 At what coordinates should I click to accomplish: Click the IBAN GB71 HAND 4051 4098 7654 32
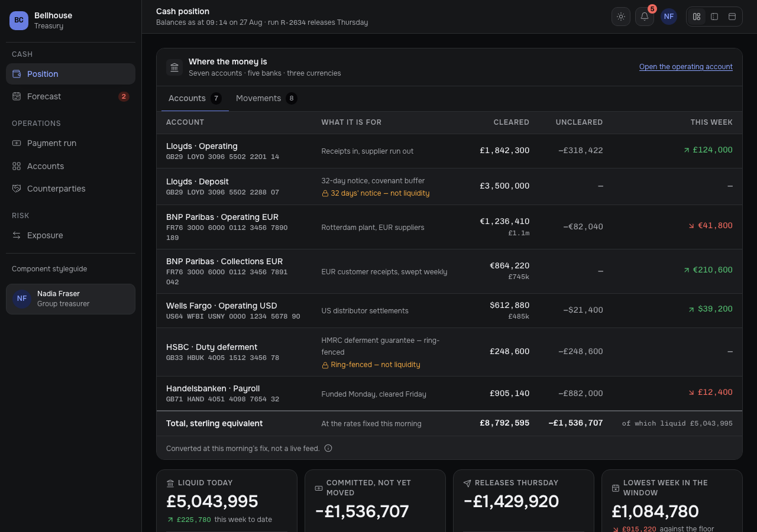222,400
